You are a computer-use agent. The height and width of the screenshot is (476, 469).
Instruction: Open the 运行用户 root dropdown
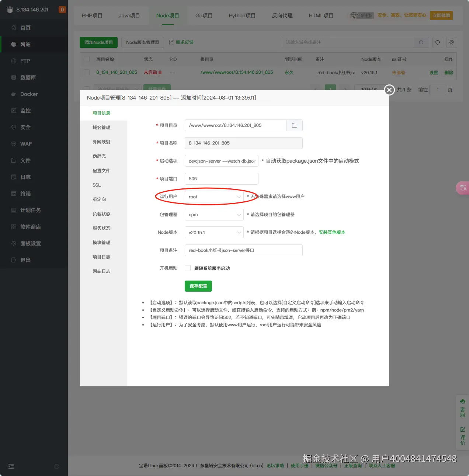tap(214, 197)
